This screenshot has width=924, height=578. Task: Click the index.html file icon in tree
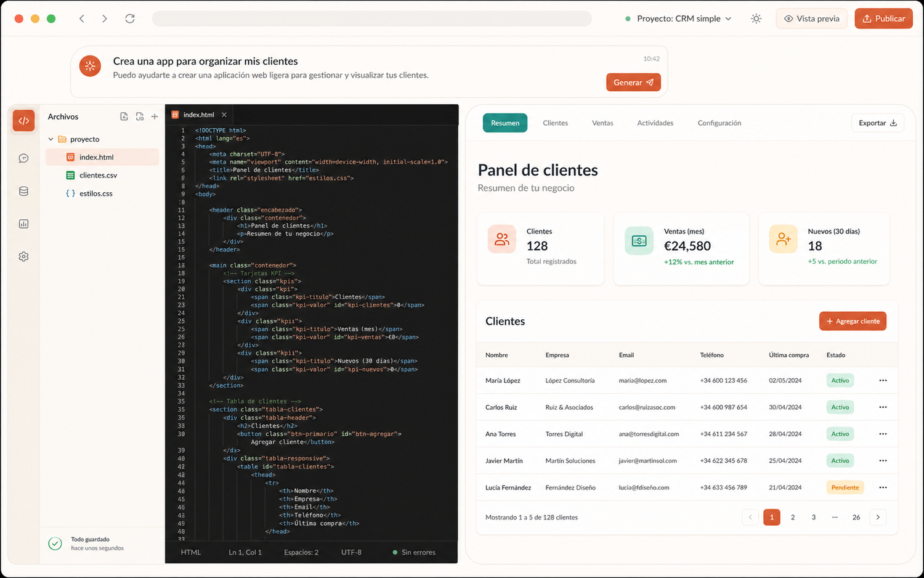pyautogui.click(x=70, y=157)
